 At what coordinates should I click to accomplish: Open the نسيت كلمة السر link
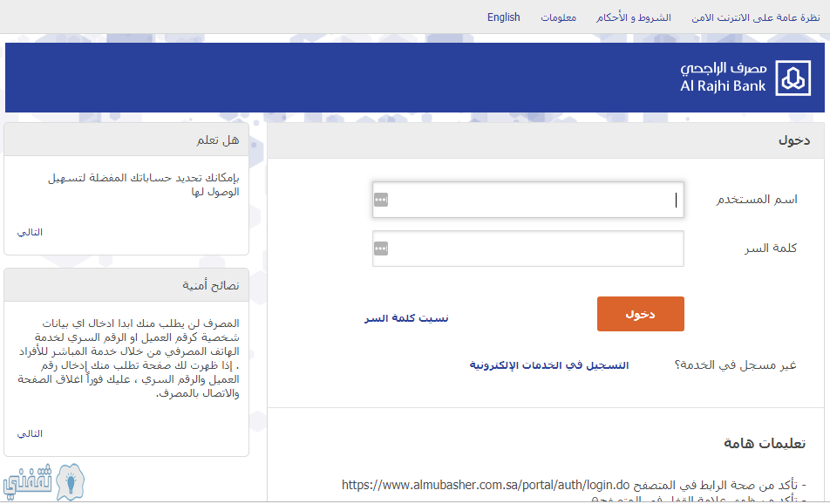tap(406, 318)
